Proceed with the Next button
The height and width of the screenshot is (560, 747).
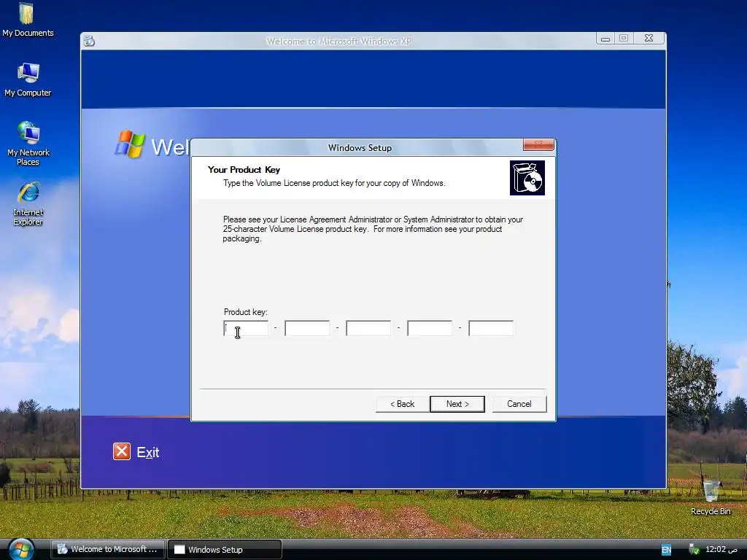click(x=457, y=404)
